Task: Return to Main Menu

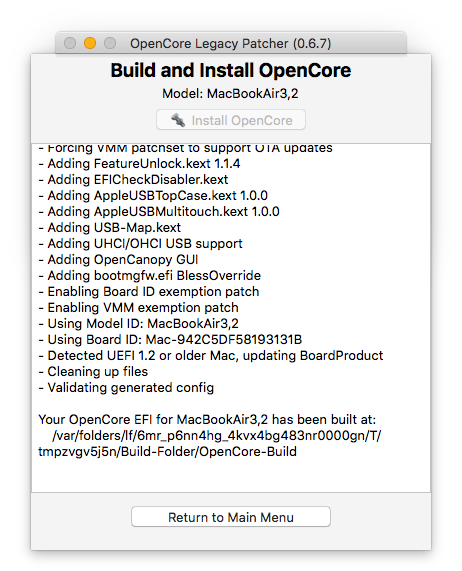Action: click(x=231, y=516)
